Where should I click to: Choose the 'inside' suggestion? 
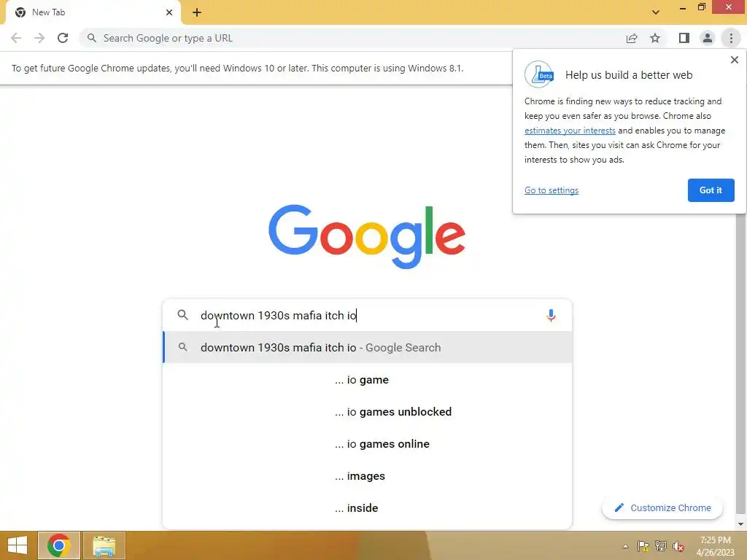pos(368,508)
